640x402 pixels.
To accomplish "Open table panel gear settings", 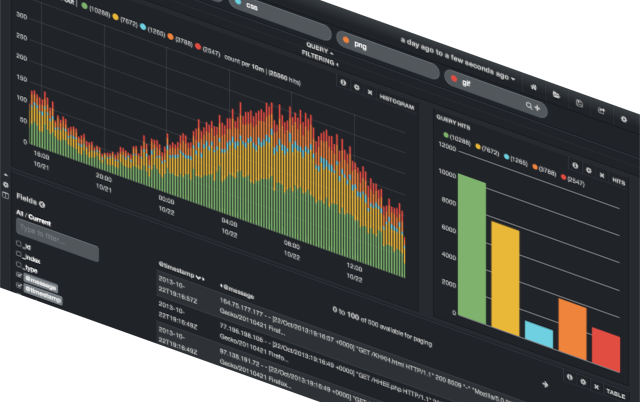I will click(583, 382).
